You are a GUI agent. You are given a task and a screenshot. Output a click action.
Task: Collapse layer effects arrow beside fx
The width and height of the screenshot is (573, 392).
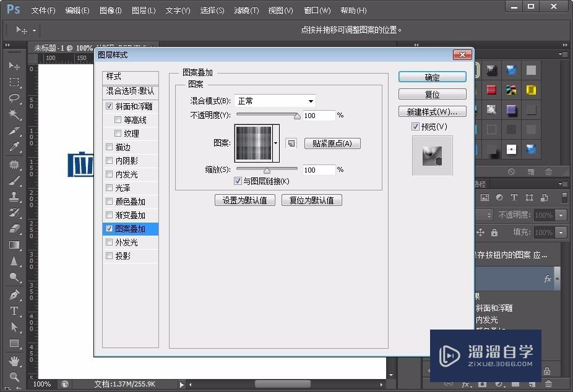pos(558,278)
